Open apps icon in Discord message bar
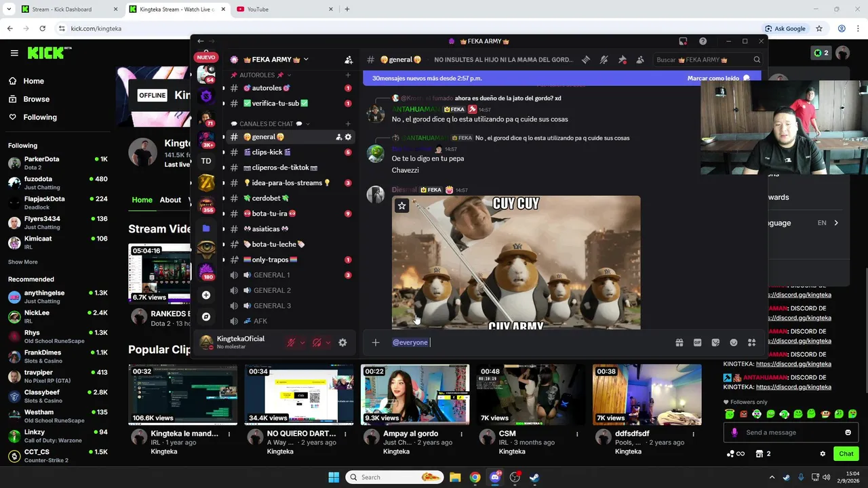Viewport: 868px width, 488px height. pos(751,342)
